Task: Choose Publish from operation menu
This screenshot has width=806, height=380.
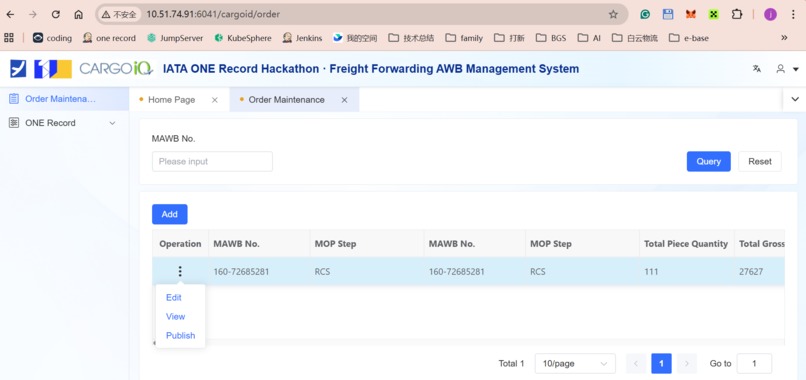Action: pos(180,336)
